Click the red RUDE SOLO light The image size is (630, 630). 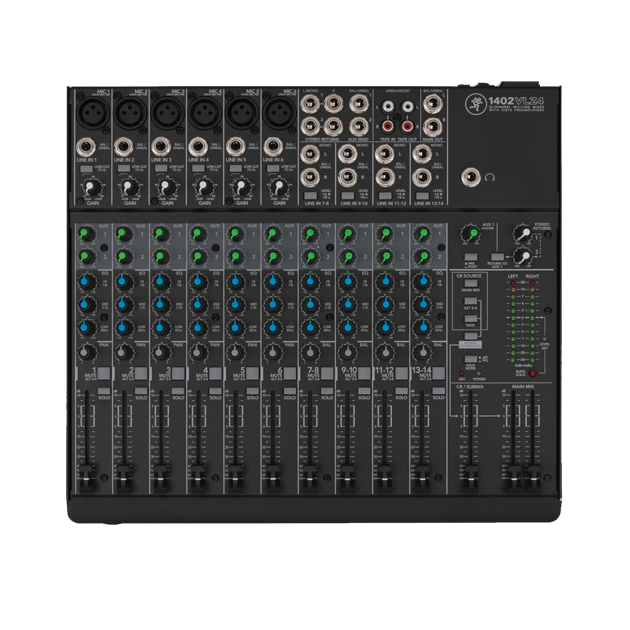(532, 373)
